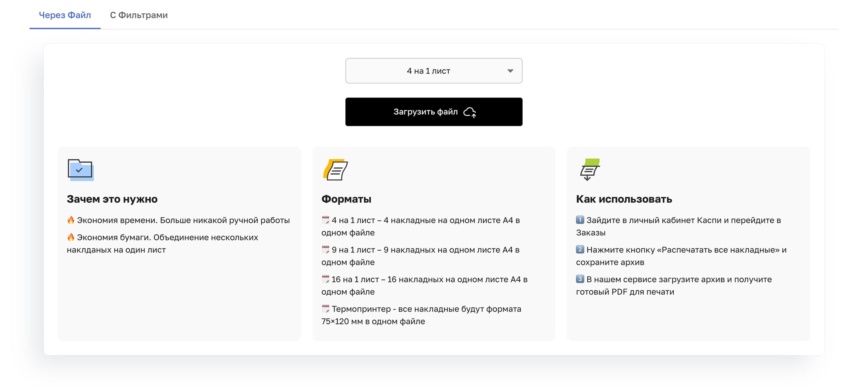This screenshot has width=868, height=390.
Task: Click the calendar icon next to 9 на 1 лист
Action: click(x=325, y=249)
